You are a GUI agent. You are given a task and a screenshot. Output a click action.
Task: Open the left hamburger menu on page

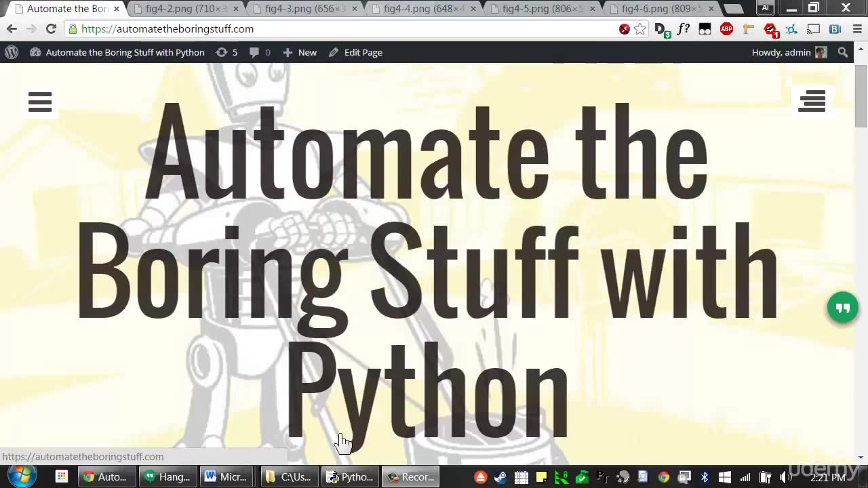40,102
